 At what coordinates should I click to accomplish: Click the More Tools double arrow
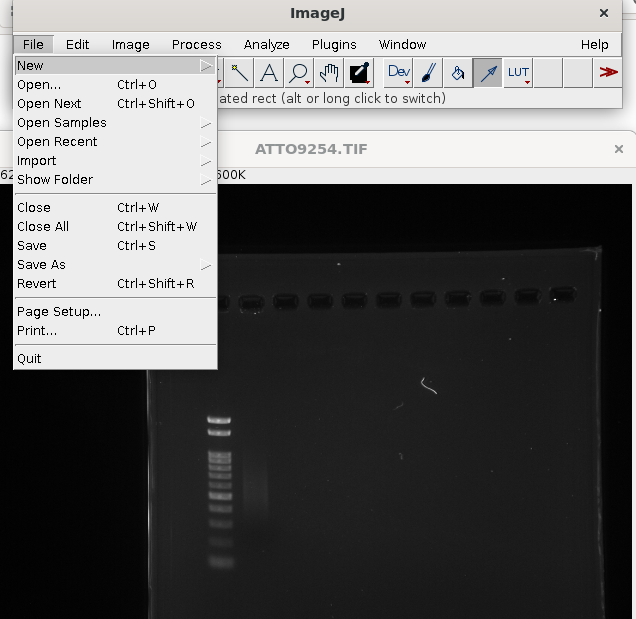608,73
